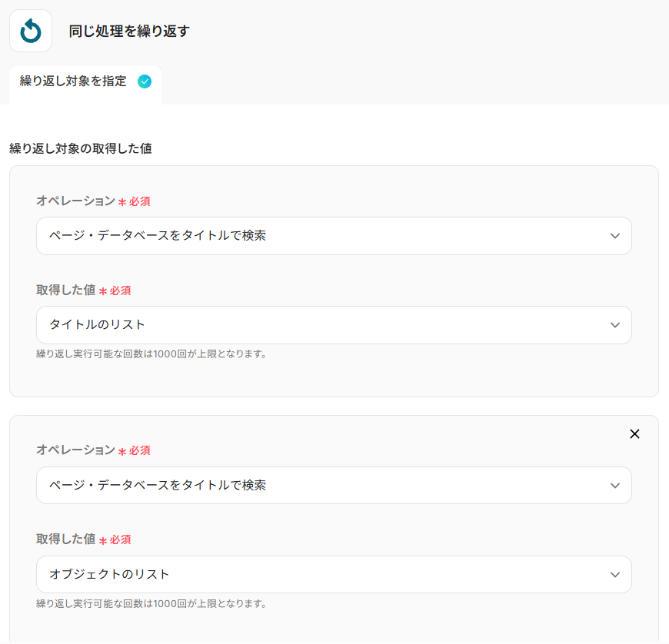Remove the second repeat target with X

pyautogui.click(x=634, y=434)
